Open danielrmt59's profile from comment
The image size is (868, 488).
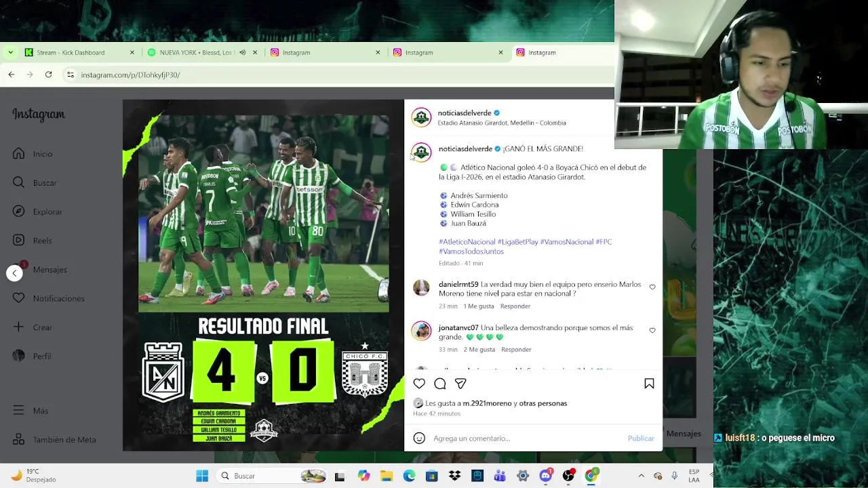(x=458, y=285)
